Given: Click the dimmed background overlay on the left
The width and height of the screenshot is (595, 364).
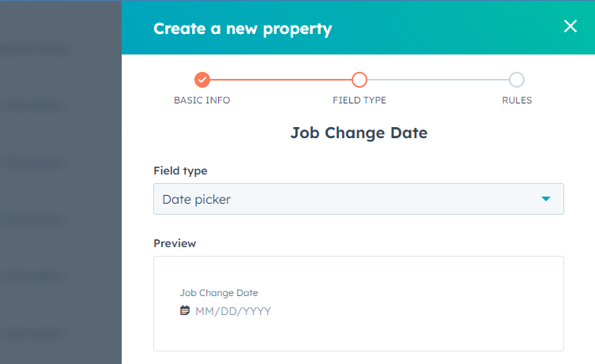Looking at the screenshot, I should pyautogui.click(x=61, y=182).
